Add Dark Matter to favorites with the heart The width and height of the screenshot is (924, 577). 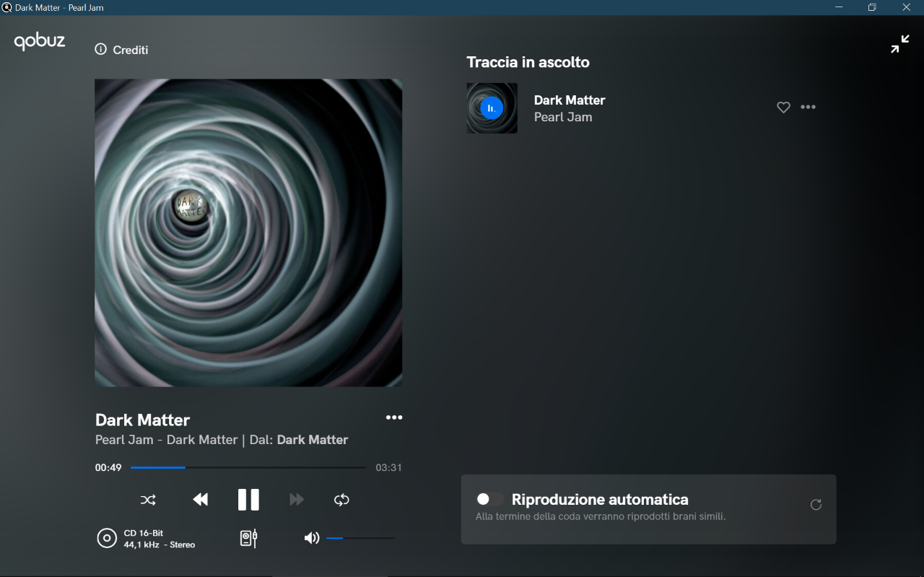click(x=783, y=108)
